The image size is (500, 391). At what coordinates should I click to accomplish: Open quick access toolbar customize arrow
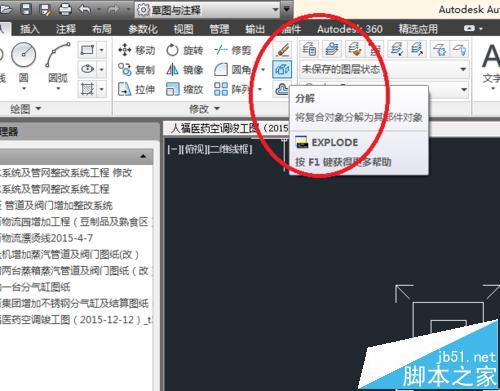pos(287,9)
